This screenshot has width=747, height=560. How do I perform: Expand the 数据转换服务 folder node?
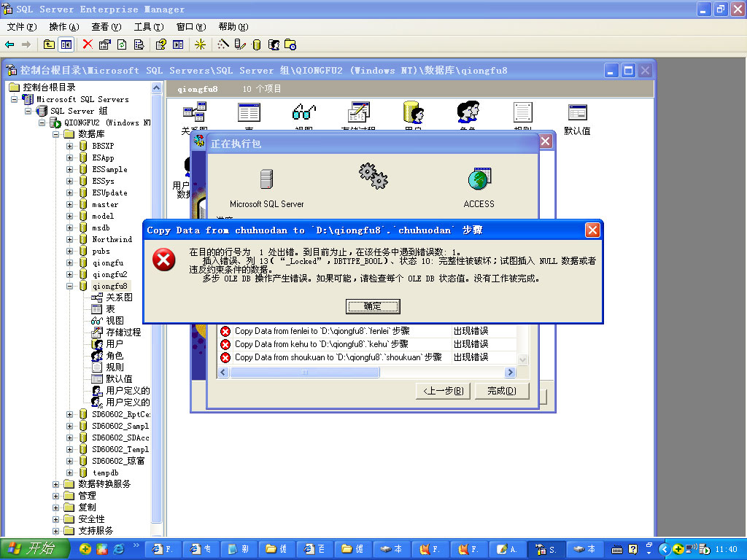click(x=55, y=484)
